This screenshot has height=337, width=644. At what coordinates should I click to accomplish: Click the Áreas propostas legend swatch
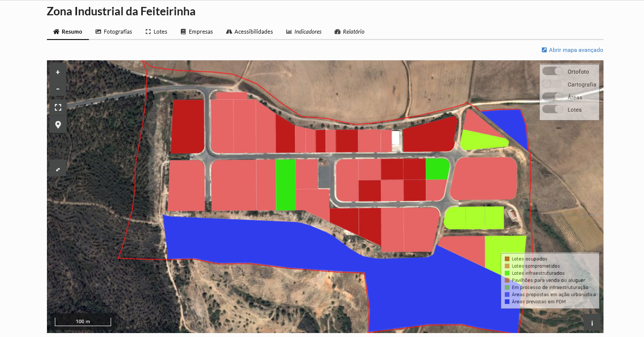coord(507,295)
